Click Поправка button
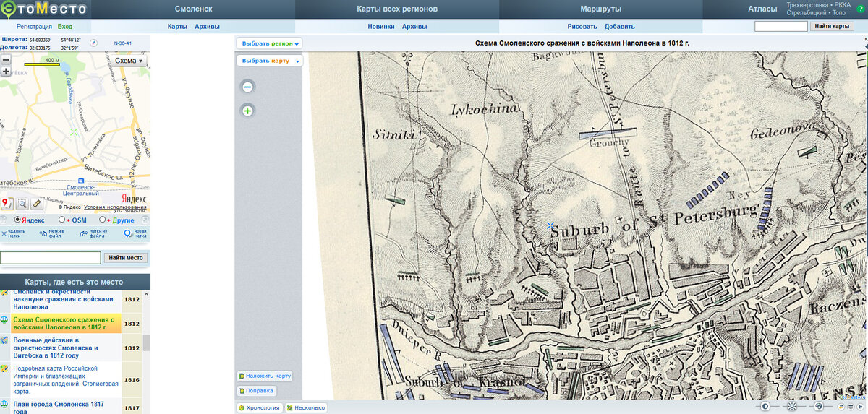 click(x=255, y=391)
